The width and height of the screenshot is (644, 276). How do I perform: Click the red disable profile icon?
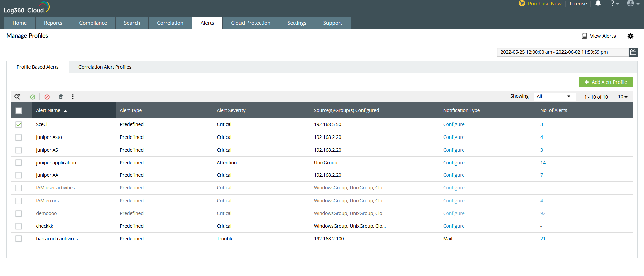pyautogui.click(x=47, y=97)
